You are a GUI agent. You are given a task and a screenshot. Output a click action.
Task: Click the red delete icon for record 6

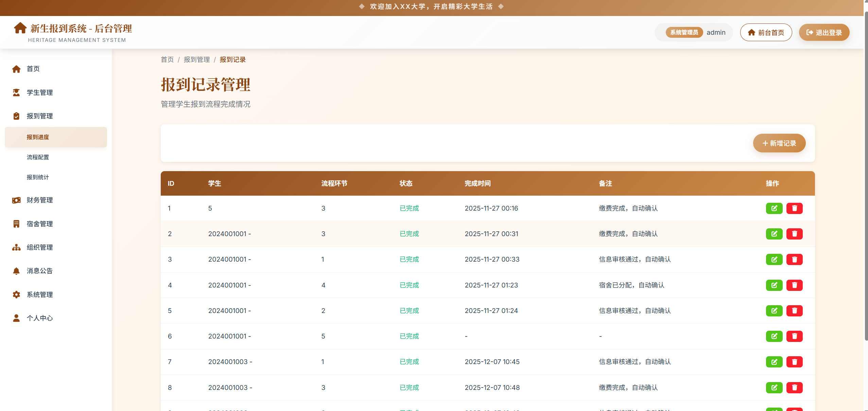794,336
